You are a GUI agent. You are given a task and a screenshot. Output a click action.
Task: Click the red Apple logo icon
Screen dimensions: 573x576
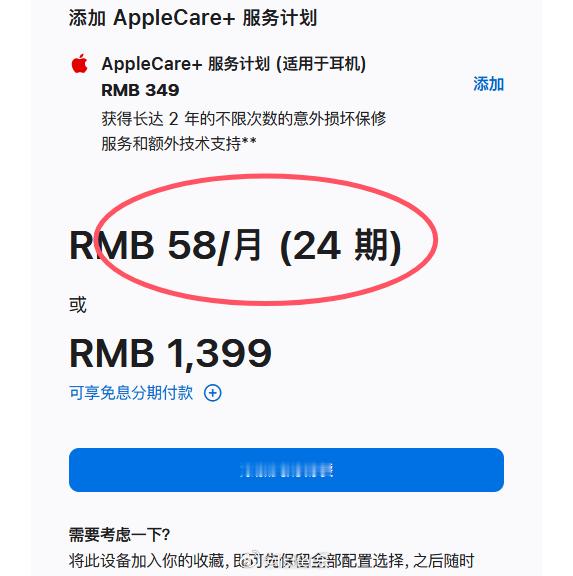[x=79, y=64]
